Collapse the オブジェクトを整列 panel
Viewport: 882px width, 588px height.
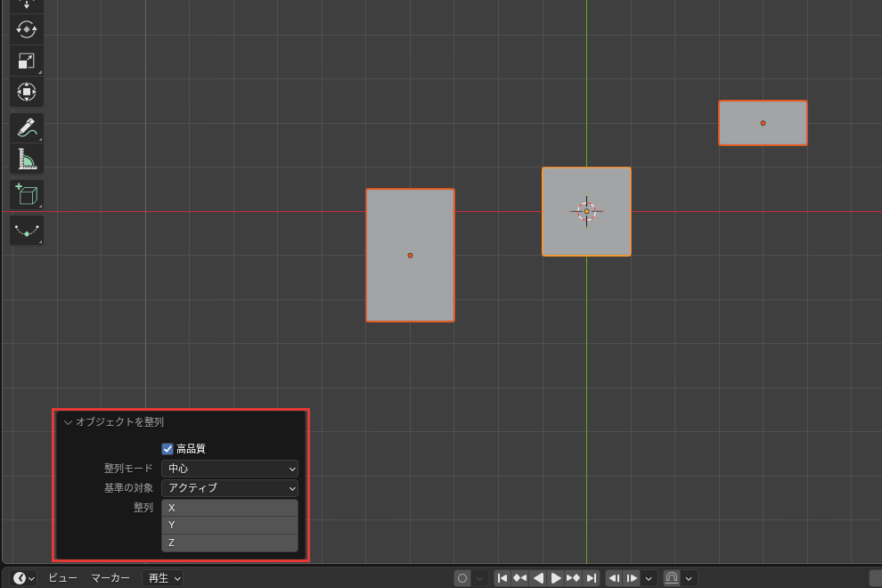pyautogui.click(x=68, y=422)
